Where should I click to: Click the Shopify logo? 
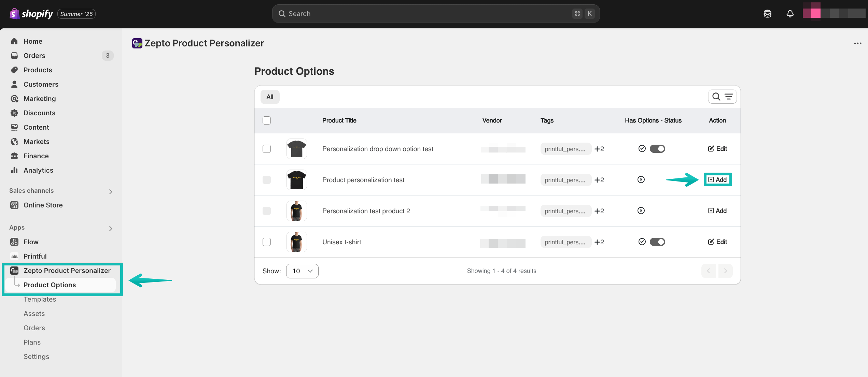[31, 14]
